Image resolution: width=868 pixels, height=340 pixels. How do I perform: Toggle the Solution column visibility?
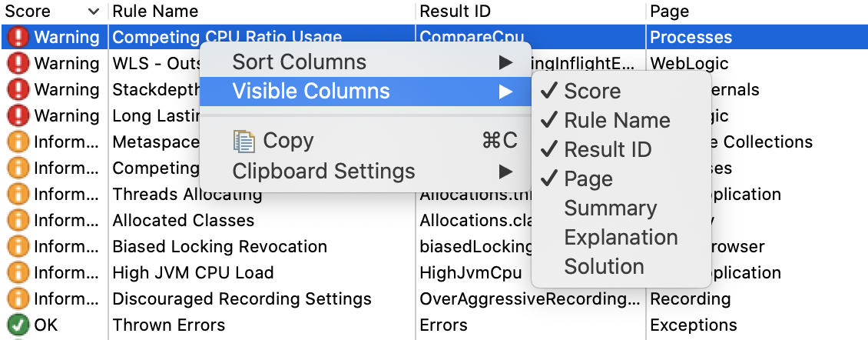(x=604, y=266)
